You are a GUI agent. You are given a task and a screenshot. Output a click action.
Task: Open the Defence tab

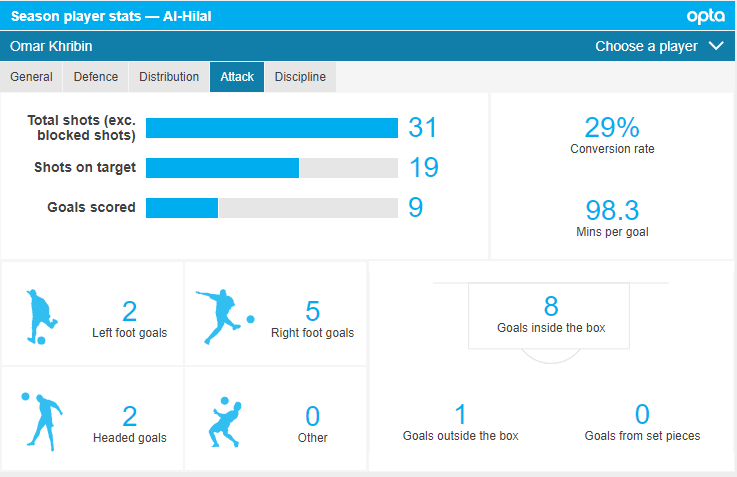96,77
